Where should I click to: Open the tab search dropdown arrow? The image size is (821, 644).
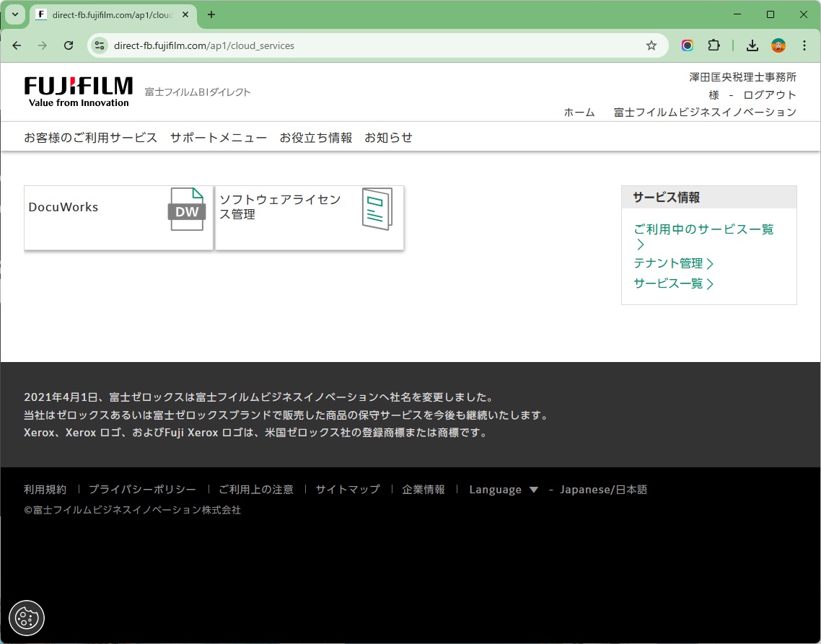(15, 14)
